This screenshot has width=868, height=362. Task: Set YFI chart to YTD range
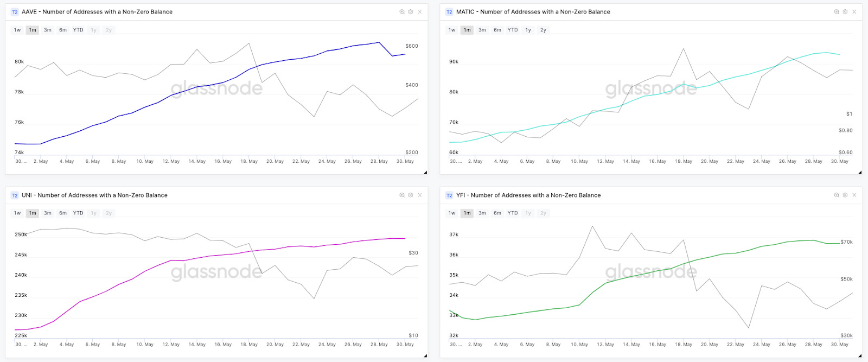pyautogui.click(x=513, y=213)
